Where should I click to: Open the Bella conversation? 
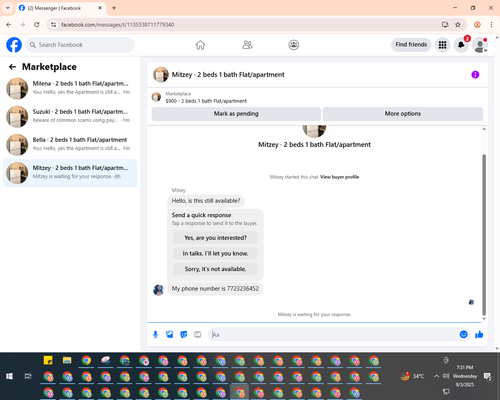click(70, 144)
